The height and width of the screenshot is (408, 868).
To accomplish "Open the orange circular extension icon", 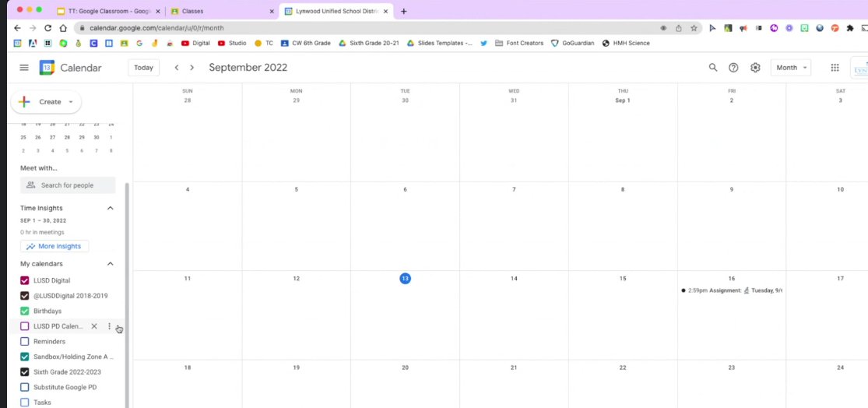I will [x=835, y=28].
